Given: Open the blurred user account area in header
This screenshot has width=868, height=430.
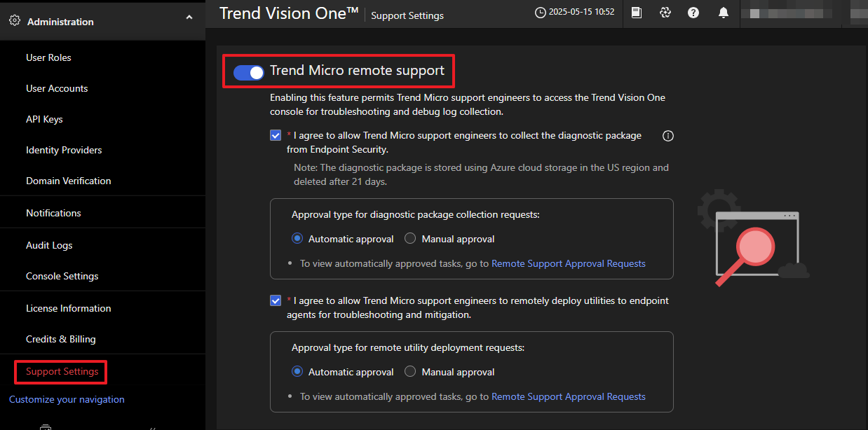Looking at the screenshot, I should click(799, 13).
